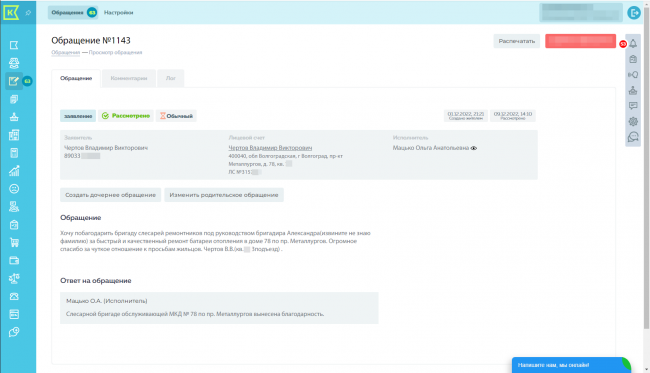Switch to the Лог tab
This screenshot has width=650, height=373.
tap(171, 78)
